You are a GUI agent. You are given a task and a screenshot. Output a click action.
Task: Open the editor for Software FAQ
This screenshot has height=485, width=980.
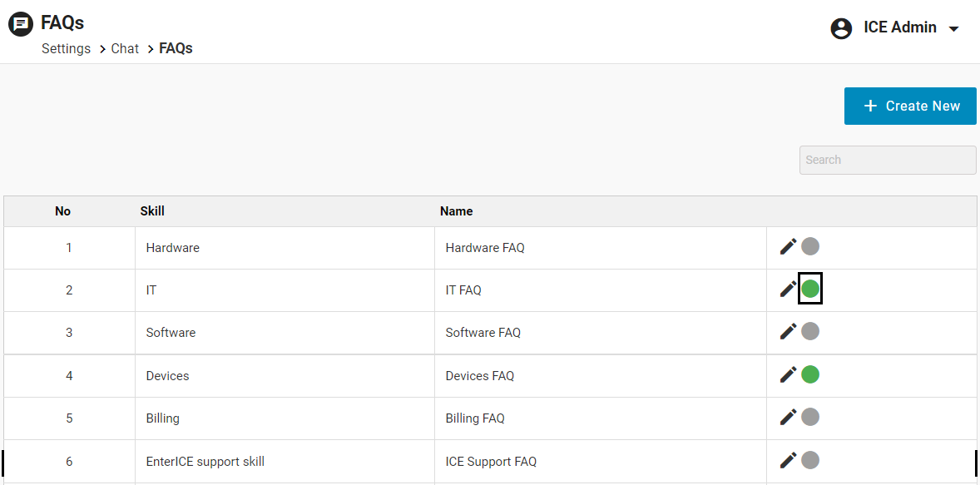tap(788, 331)
